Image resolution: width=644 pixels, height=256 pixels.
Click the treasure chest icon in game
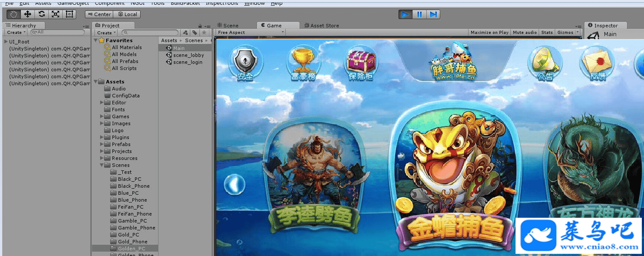(360, 63)
